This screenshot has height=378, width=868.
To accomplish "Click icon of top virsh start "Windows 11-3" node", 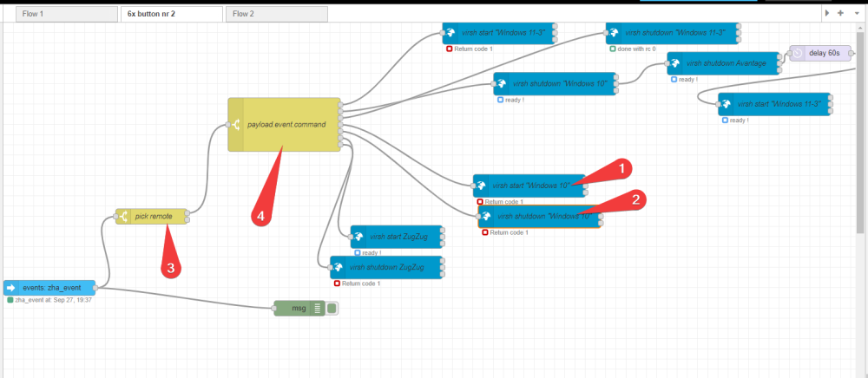I will (450, 33).
